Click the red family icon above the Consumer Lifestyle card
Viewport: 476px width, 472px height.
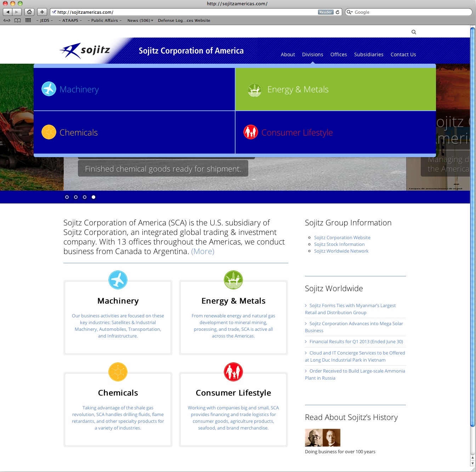point(233,372)
